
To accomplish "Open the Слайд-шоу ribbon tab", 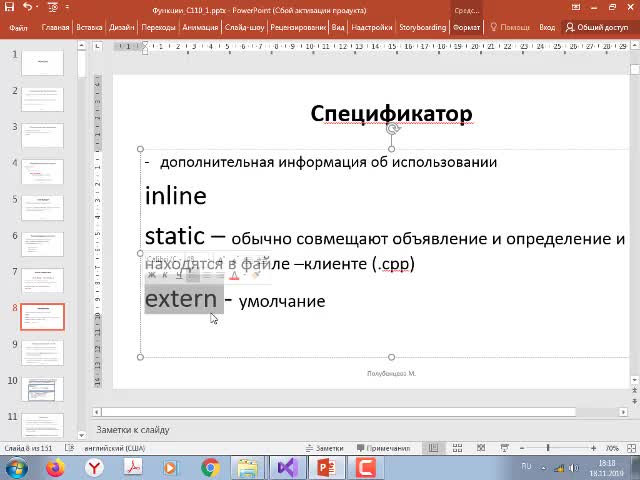I will 244,27.
